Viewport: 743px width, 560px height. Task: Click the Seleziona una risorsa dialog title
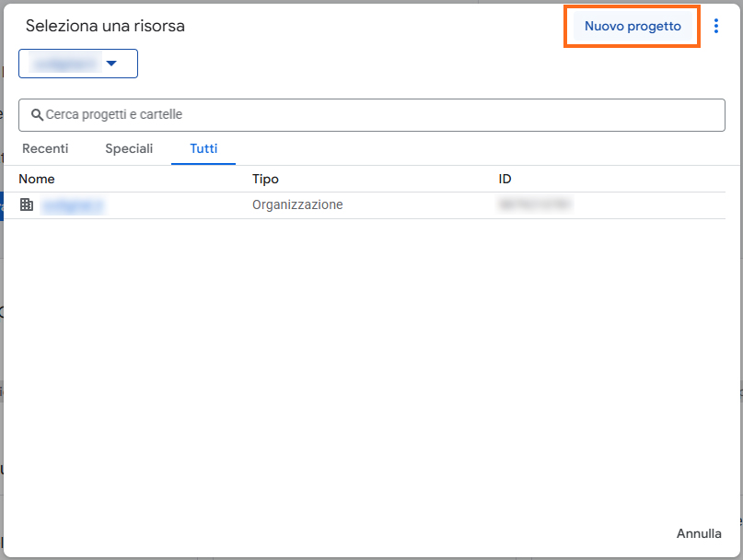pos(105,27)
